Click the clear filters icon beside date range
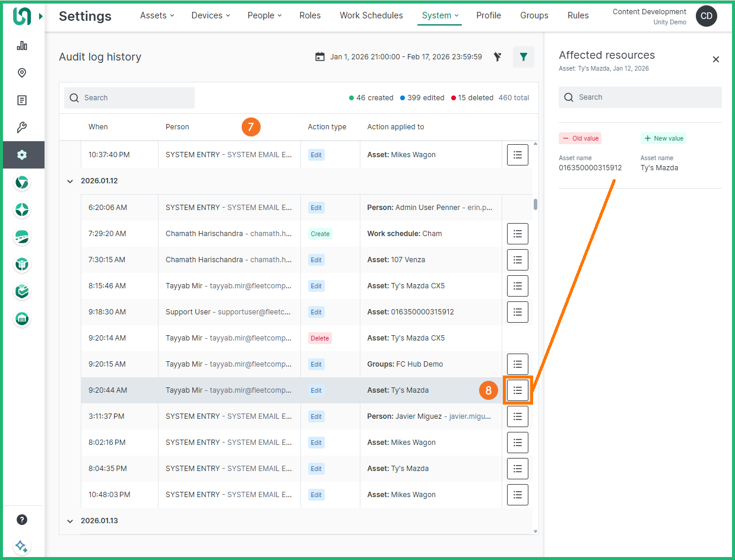 (x=498, y=57)
